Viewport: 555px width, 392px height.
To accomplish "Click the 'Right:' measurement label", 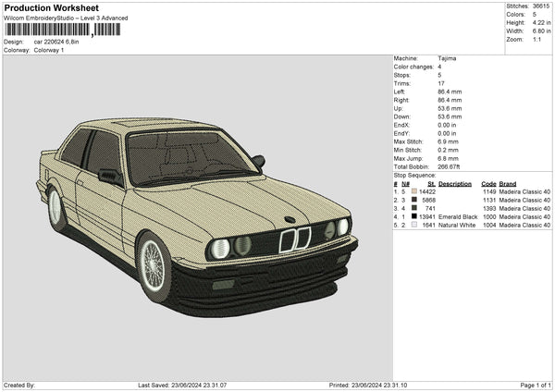I will coord(401,100).
